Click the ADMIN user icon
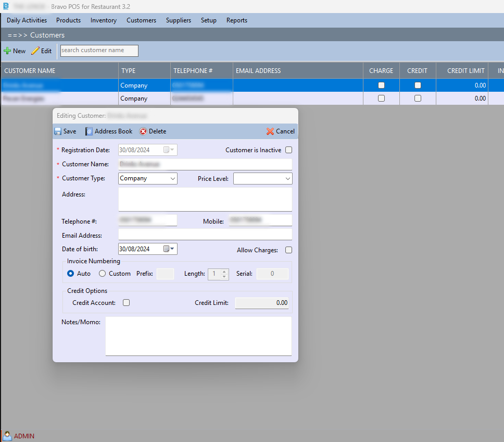The width and height of the screenshot is (504, 442). click(7, 436)
